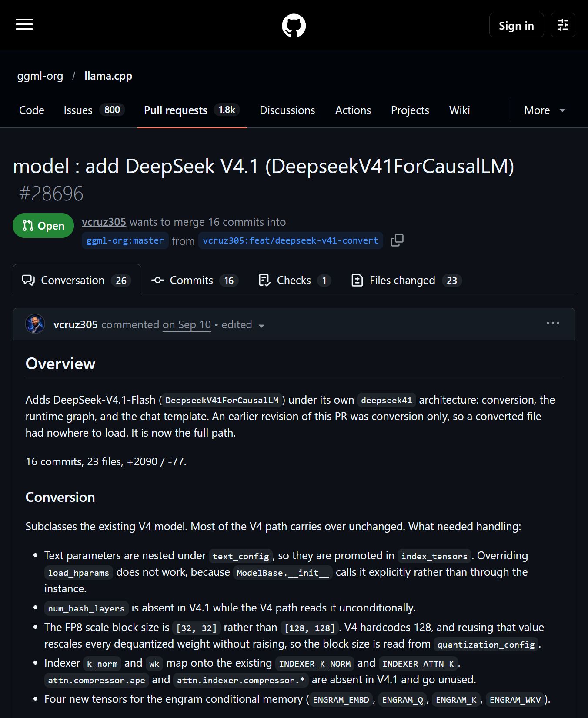588x718 pixels.
Task: Open the three-dot comment options menu
Action: [x=553, y=323]
